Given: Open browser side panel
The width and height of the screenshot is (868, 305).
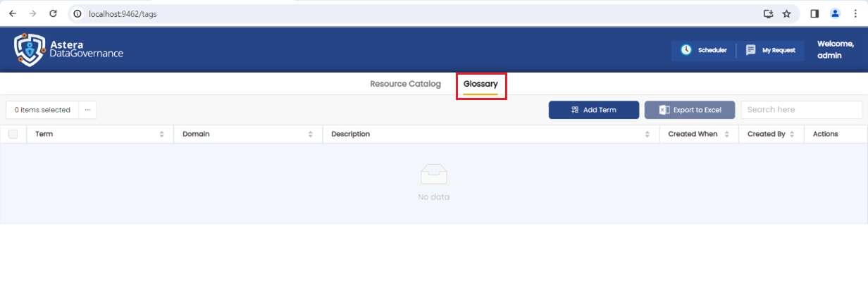Looking at the screenshot, I should pyautogui.click(x=814, y=13).
